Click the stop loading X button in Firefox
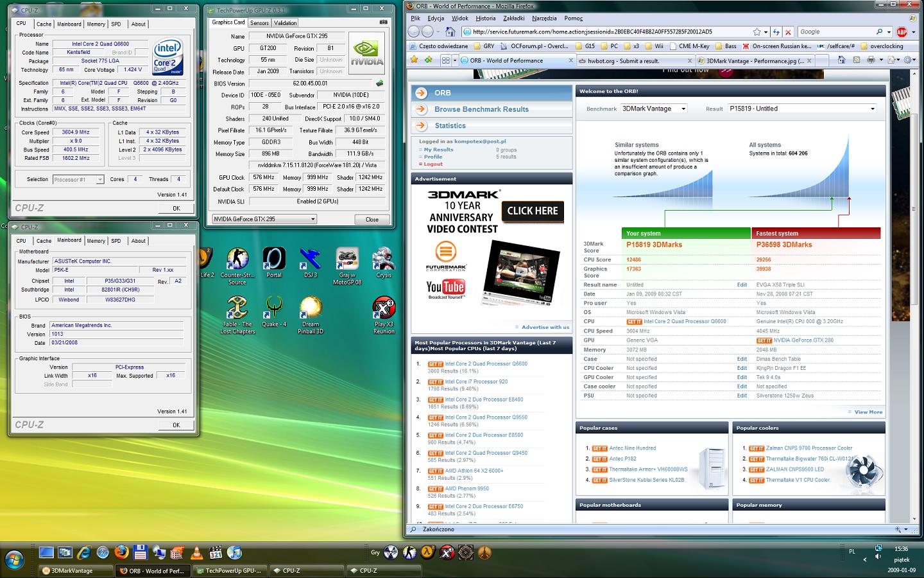The width and height of the screenshot is (924, 578). (x=788, y=31)
